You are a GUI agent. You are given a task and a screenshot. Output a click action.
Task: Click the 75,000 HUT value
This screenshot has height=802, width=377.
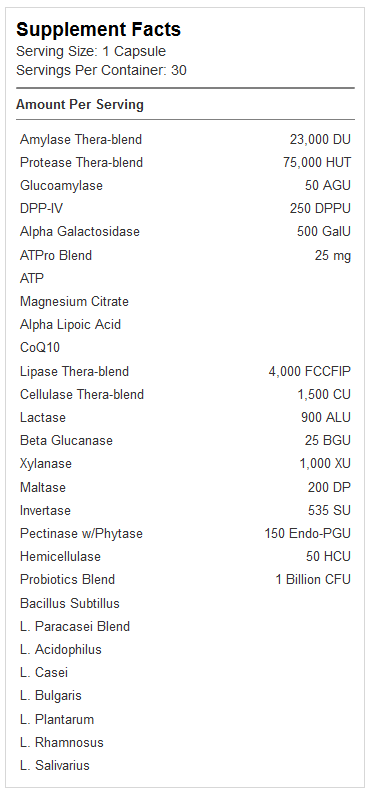pyautogui.click(x=317, y=163)
